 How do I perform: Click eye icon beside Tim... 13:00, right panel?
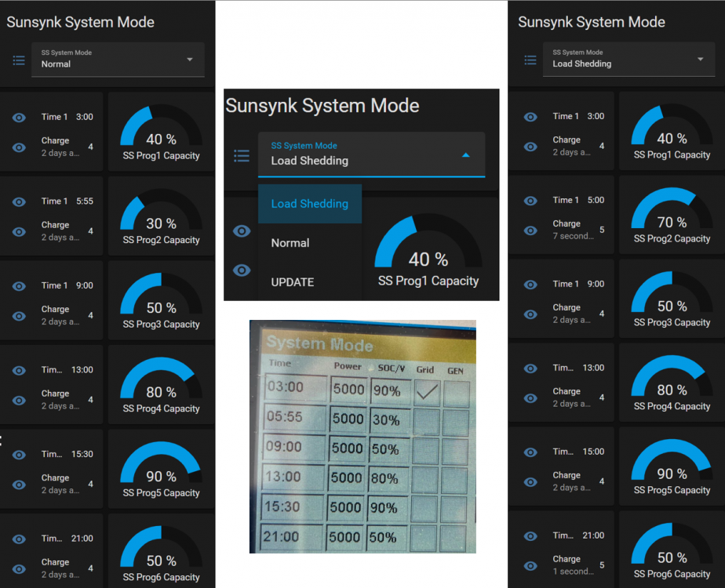click(530, 368)
